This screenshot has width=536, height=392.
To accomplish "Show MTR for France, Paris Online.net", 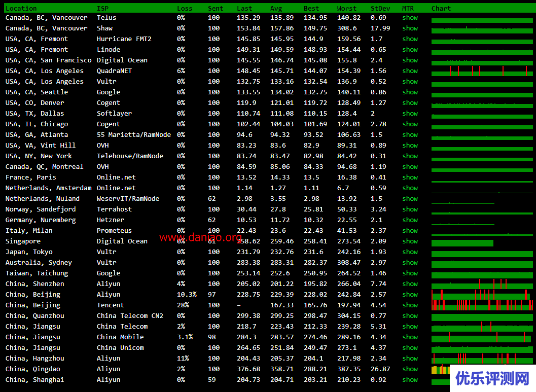I will coord(410,177).
